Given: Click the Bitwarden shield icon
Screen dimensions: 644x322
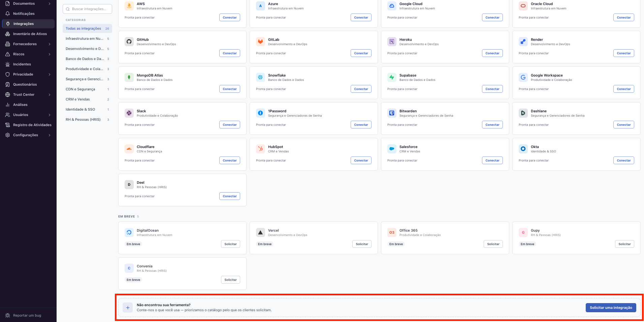Looking at the screenshot, I should (x=392, y=113).
